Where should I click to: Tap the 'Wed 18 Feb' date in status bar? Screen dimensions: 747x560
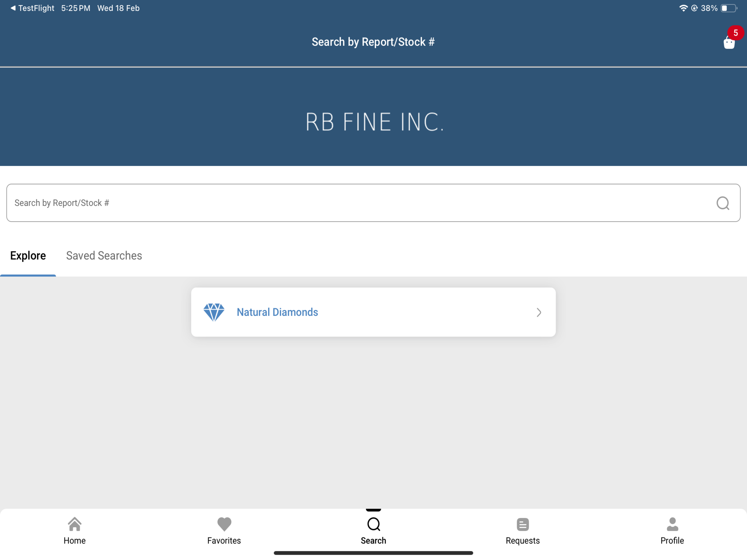[118, 8]
